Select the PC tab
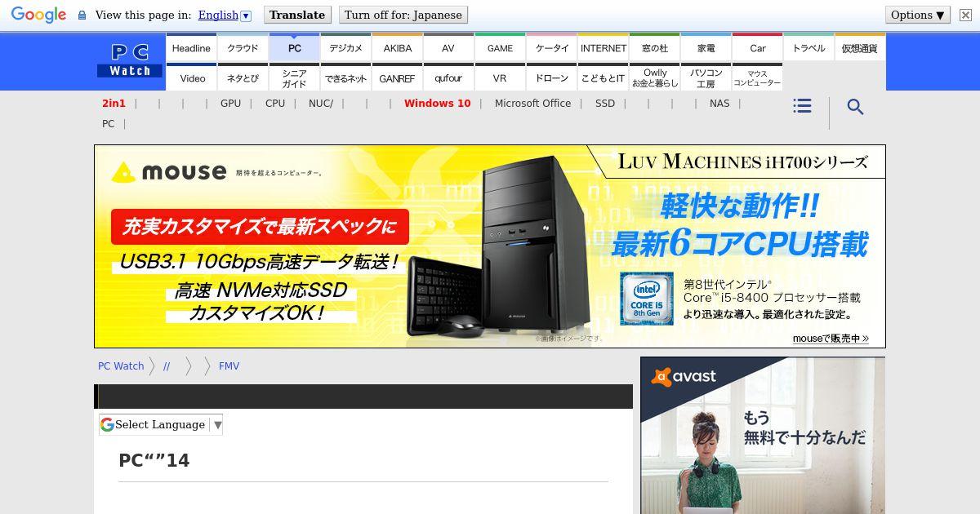Screen dimensions: 980x514 (x=294, y=47)
